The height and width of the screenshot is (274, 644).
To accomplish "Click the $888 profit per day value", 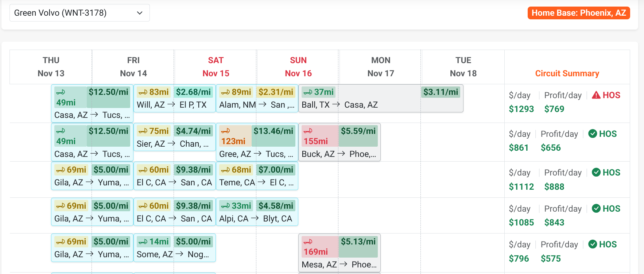I will pyautogui.click(x=554, y=187).
